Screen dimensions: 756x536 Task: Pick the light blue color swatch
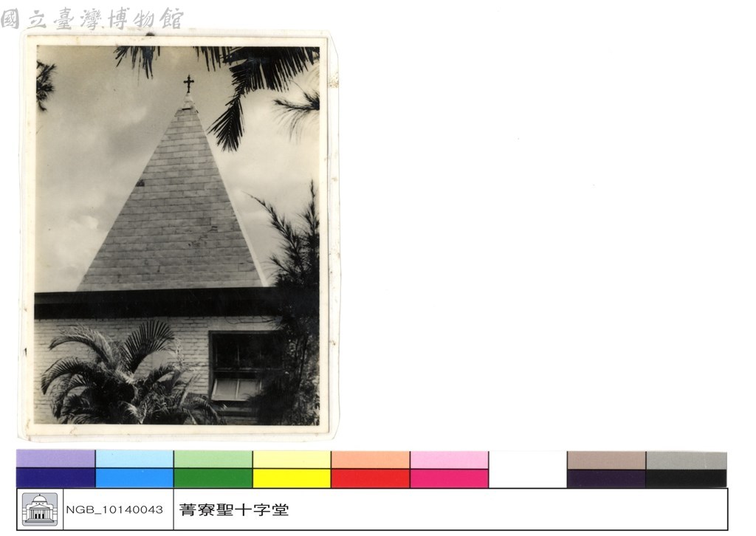click(x=134, y=459)
